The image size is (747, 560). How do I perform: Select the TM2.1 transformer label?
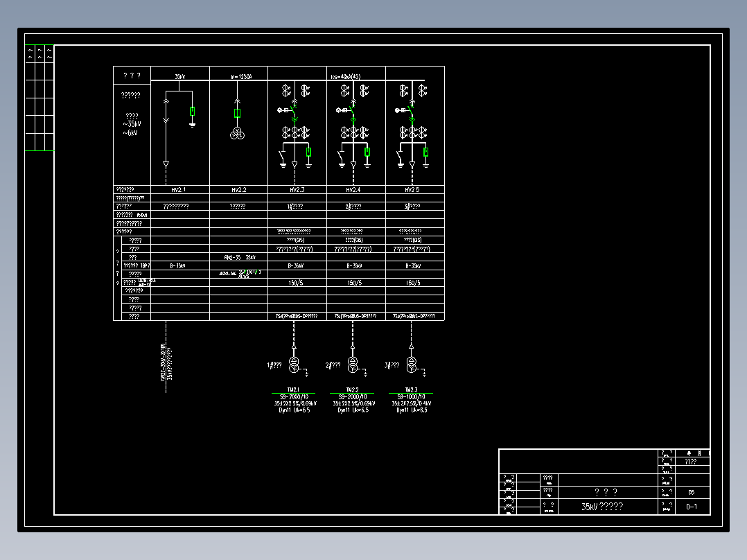click(293, 390)
